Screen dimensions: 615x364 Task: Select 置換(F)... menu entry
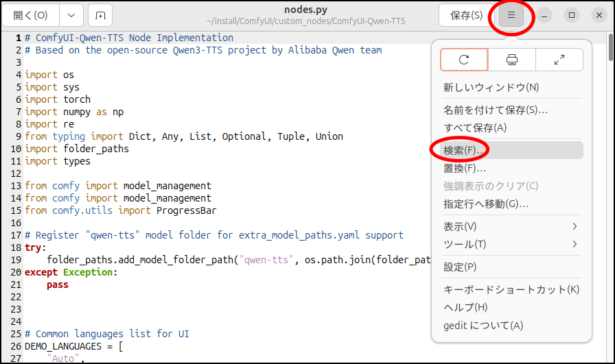pos(465,168)
